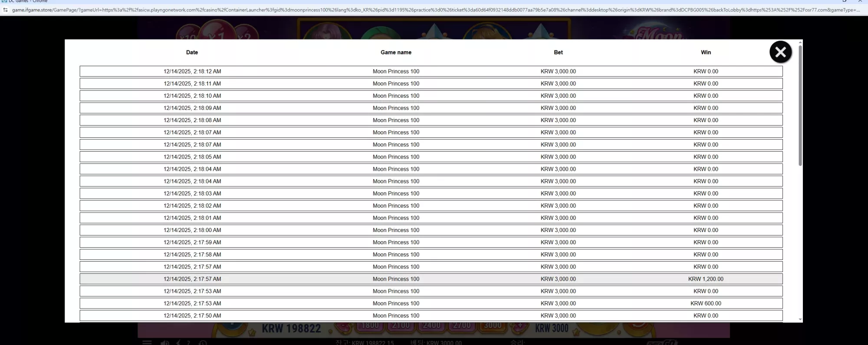Select the 12/14/2025, 2:17:58 AM date cell

pos(192,255)
